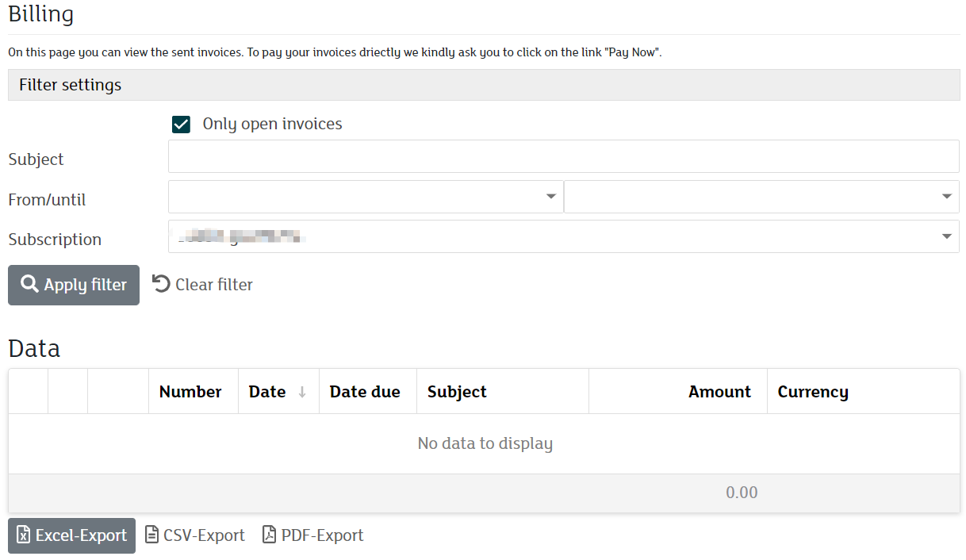Screen dimensions: 966x560
Task: Click the Subject text input field
Action: point(563,157)
